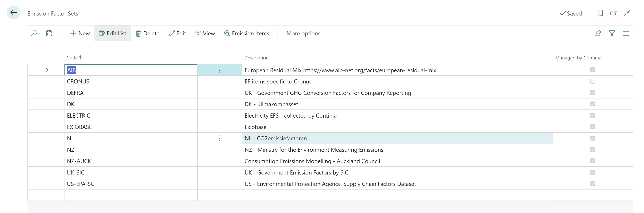Toggle Edit List mode
The width and height of the screenshot is (644, 213).
click(113, 33)
